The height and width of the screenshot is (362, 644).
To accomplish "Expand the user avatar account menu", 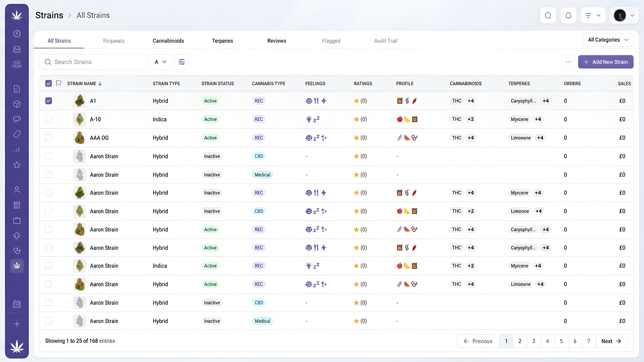I will 624,16.
